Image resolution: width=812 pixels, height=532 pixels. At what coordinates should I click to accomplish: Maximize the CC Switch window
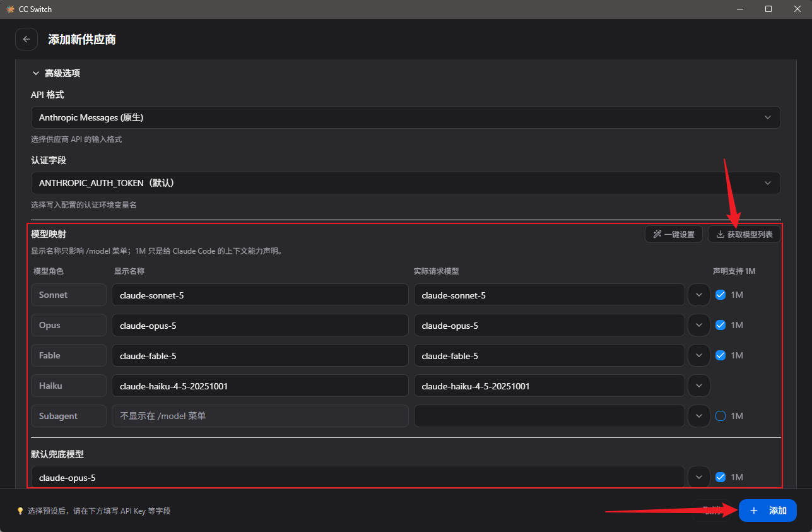point(768,9)
